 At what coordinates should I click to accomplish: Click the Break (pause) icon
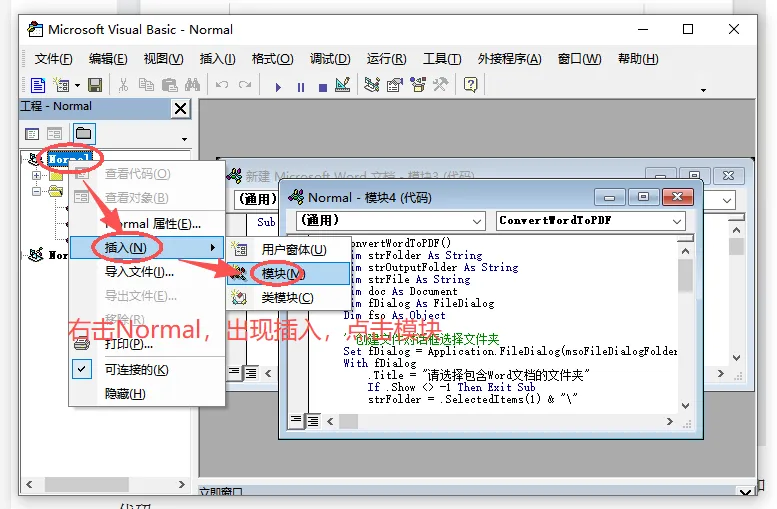pyautogui.click(x=301, y=87)
